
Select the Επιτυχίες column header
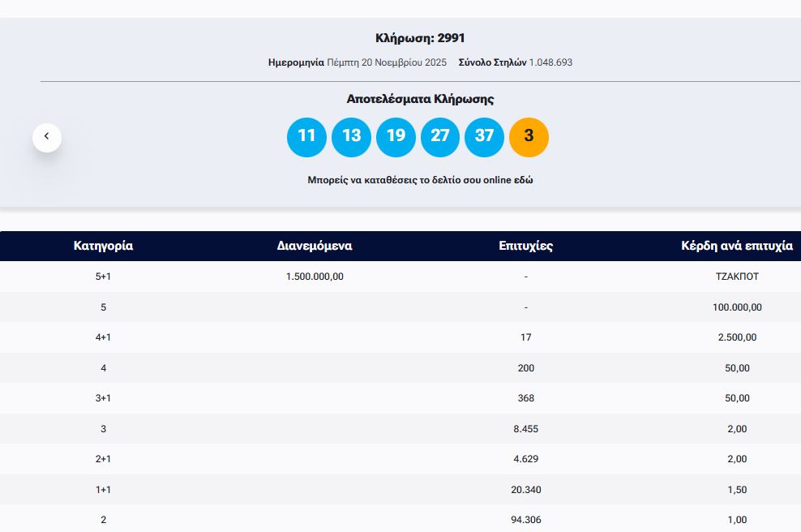tap(525, 246)
